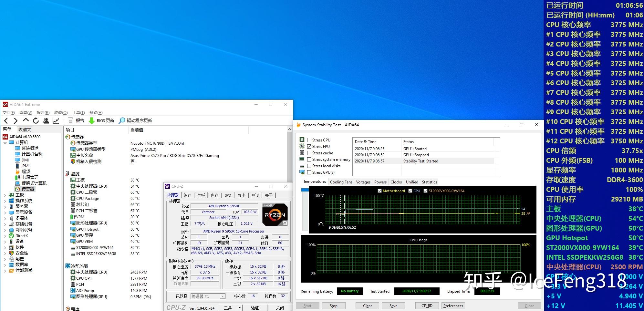This screenshot has height=311, width=644.
Task: Expand the 存储设备 tree node
Action: click(5, 224)
